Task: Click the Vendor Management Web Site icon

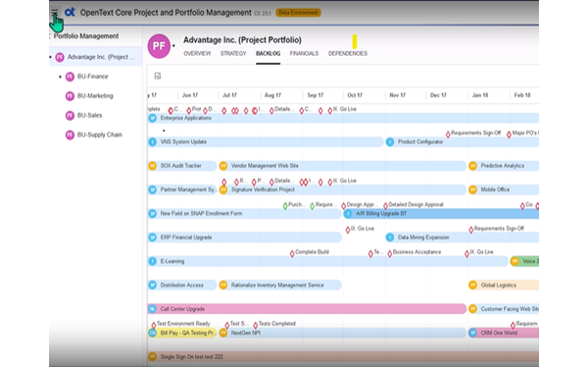Action: [x=223, y=166]
